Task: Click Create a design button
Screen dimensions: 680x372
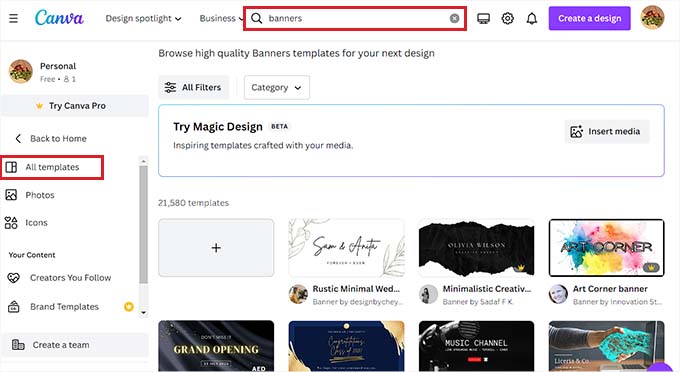Action: pos(589,18)
